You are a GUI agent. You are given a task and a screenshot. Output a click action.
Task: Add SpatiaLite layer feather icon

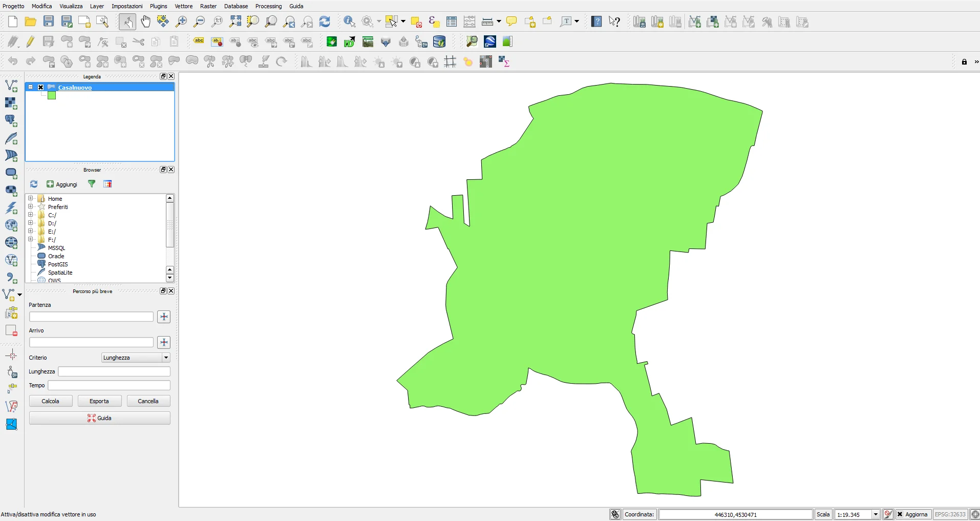pos(11,138)
